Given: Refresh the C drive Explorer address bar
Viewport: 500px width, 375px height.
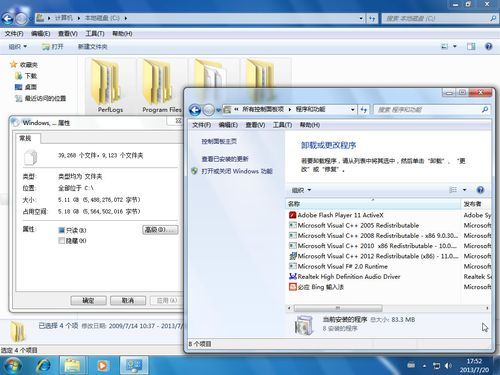Looking at the screenshot, I should pyautogui.click(x=372, y=18).
